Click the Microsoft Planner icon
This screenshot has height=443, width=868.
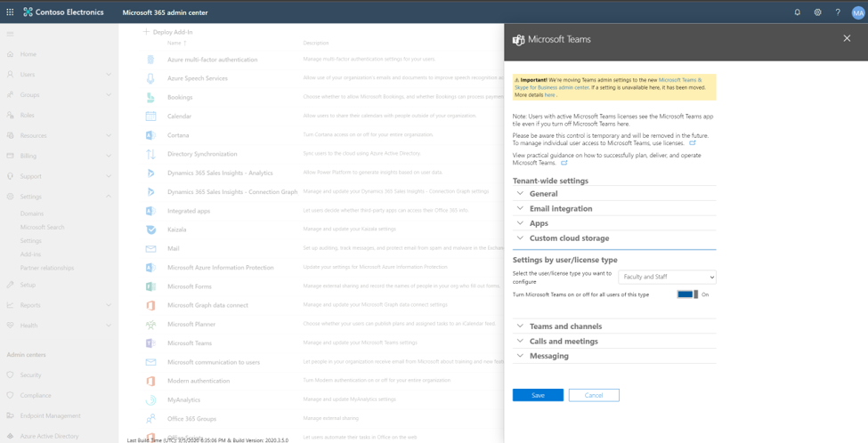click(150, 324)
